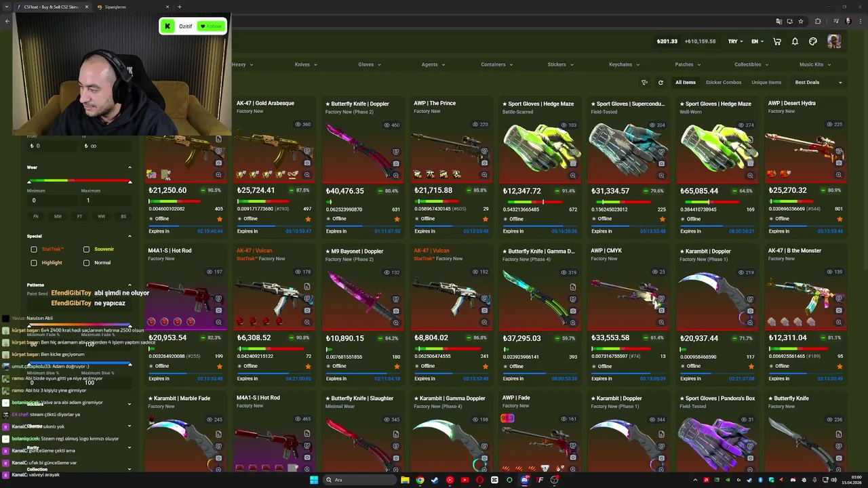Favorite the AK-47 Gold Arabesque listing with star
The width and height of the screenshot is (868, 488).
point(308,219)
